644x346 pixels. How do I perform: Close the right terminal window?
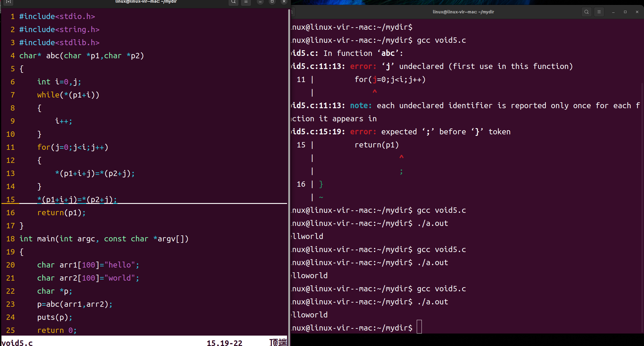pyautogui.click(x=637, y=12)
